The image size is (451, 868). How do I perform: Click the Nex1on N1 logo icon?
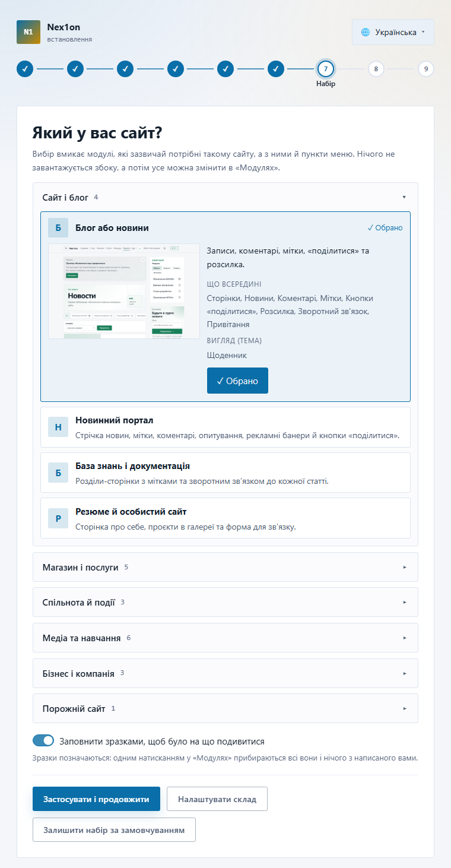[28, 32]
